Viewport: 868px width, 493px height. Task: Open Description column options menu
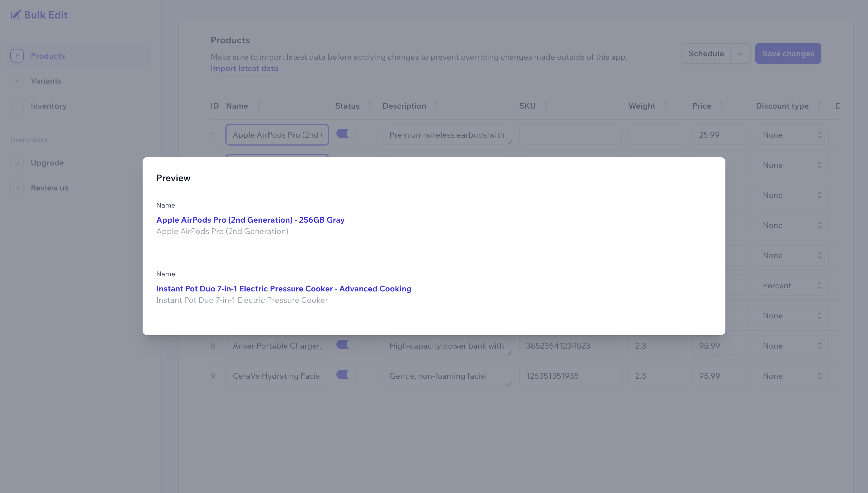click(437, 106)
